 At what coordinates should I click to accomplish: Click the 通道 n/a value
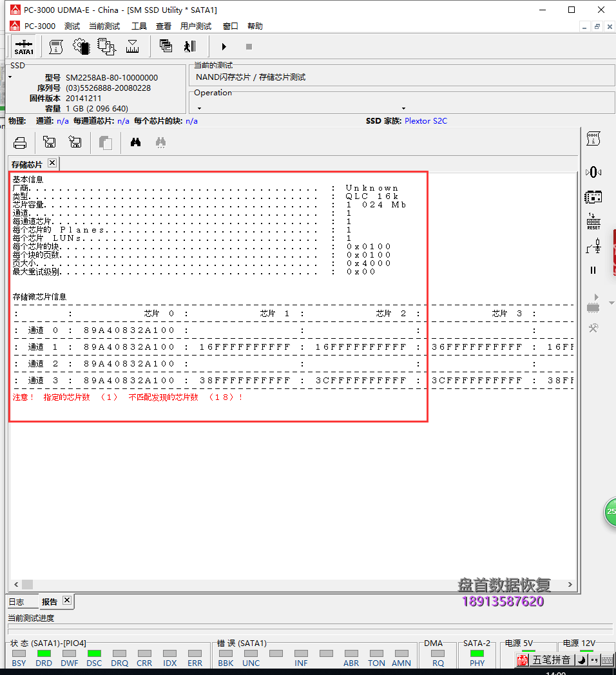[63, 121]
